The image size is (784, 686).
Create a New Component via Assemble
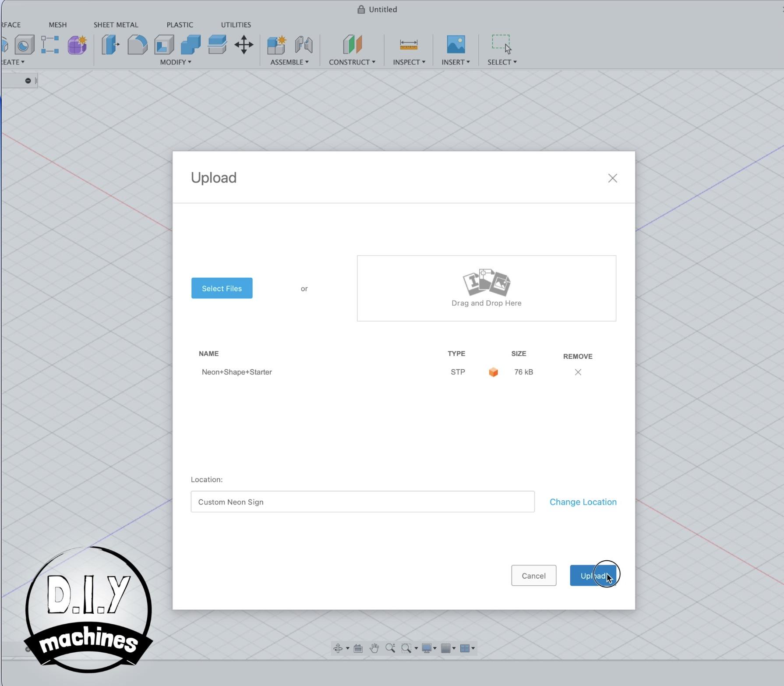(276, 45)
